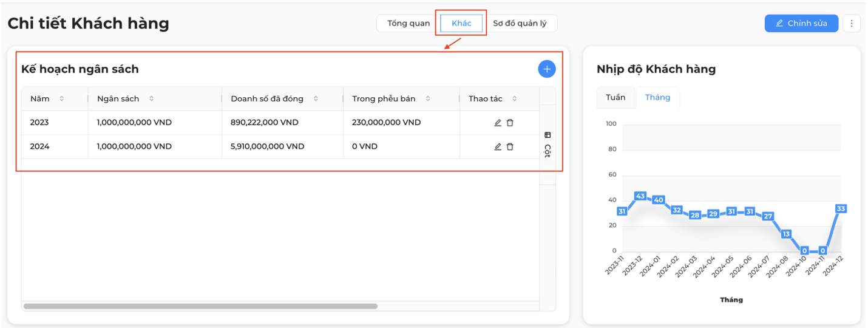The image size is (868, 328).
Task: Click the Kế hoạch ngân sách heading
Action: click(80, 69)
